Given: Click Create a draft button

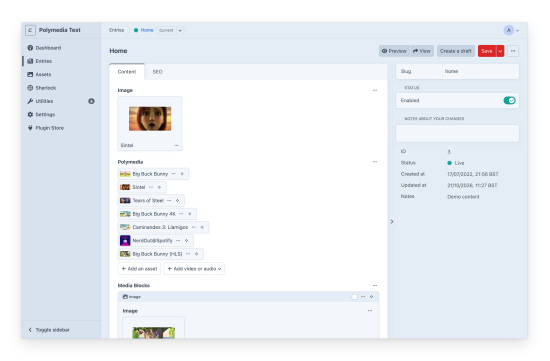Looking at the screenshot, I should click(456, 51).
